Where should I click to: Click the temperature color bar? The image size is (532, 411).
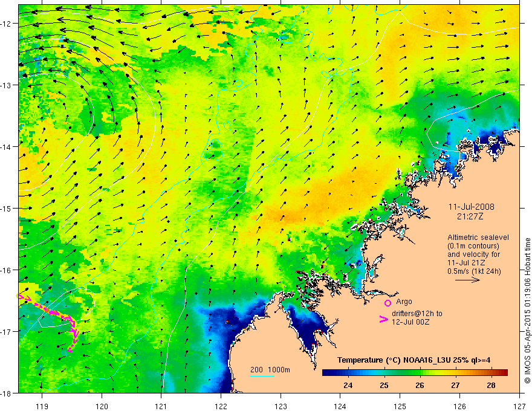tap(415, 372)
